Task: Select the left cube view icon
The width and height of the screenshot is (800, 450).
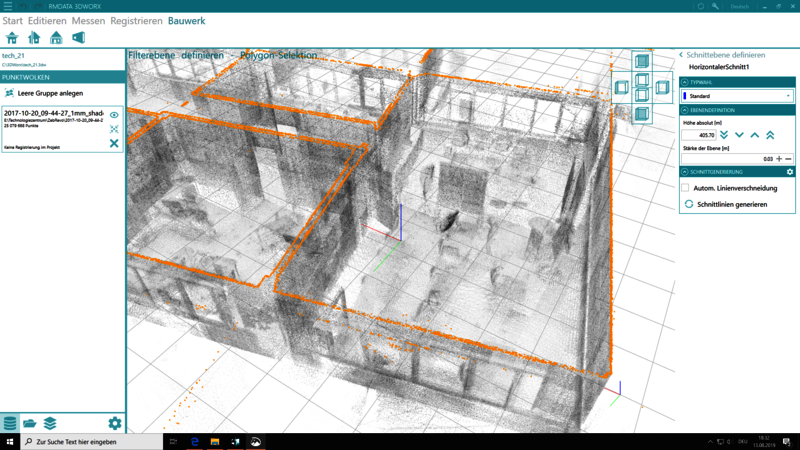Action: [622, 88]
